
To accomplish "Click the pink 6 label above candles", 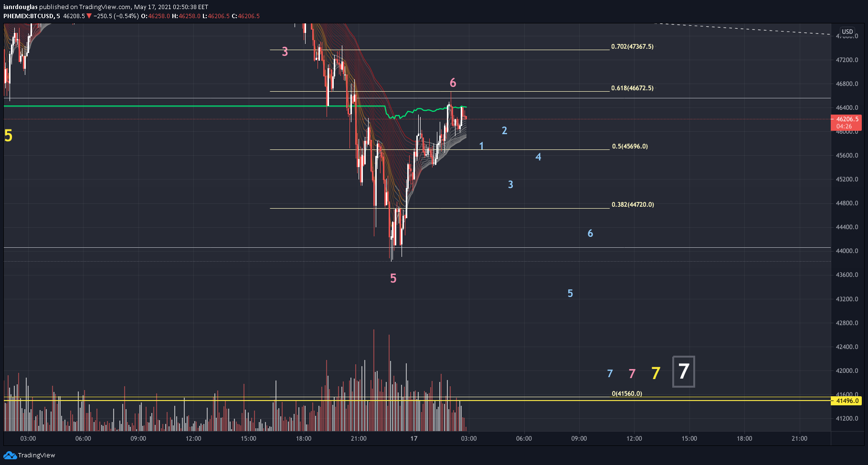I will (453, 83).
